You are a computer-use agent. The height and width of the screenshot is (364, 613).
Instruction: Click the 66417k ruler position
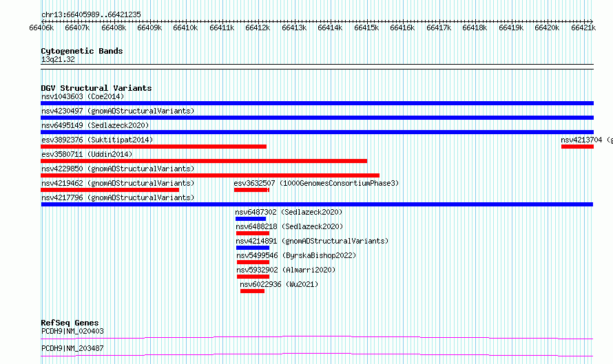439,28
